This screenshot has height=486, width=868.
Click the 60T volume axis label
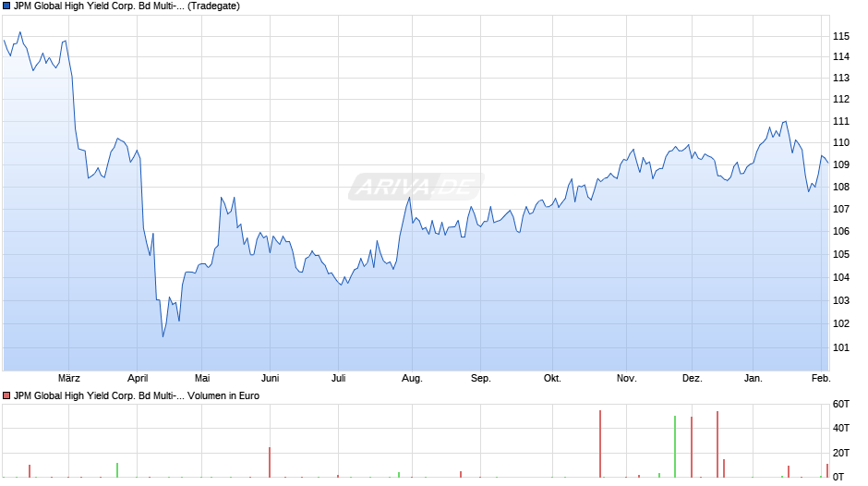(x=841, y=405)
